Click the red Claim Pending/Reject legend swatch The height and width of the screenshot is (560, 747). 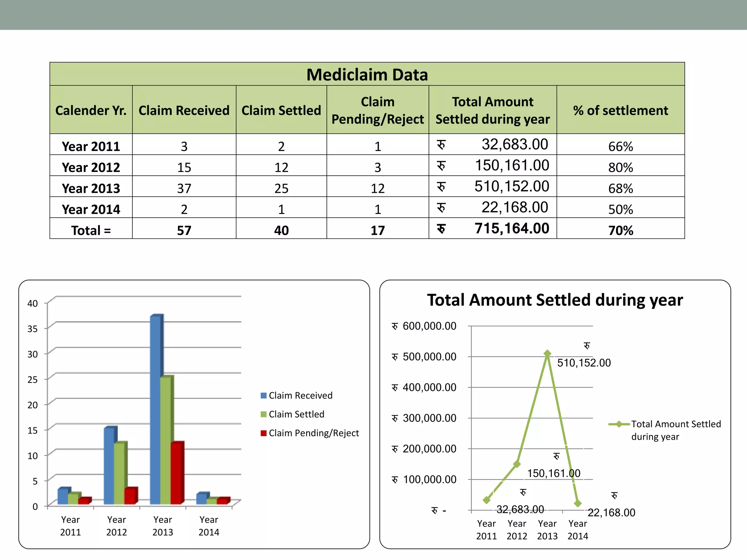[x=263, y=433]
